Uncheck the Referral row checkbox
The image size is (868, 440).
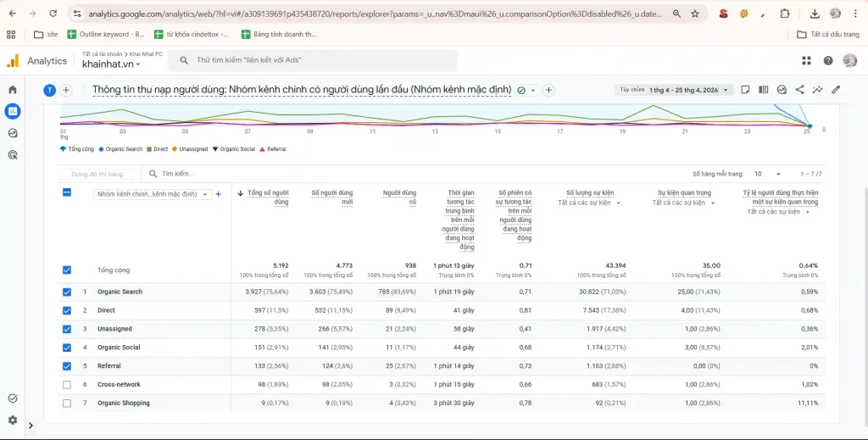(67, 366)
